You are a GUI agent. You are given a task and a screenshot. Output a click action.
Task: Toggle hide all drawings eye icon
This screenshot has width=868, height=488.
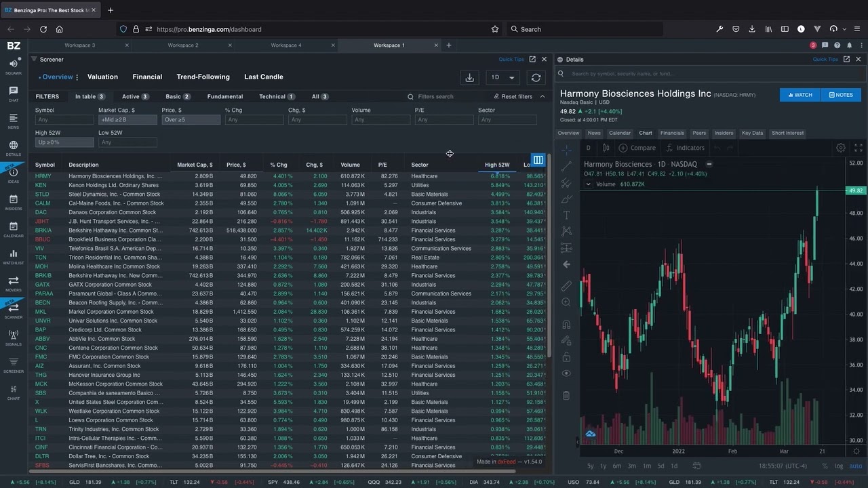(x=566, y=373)
